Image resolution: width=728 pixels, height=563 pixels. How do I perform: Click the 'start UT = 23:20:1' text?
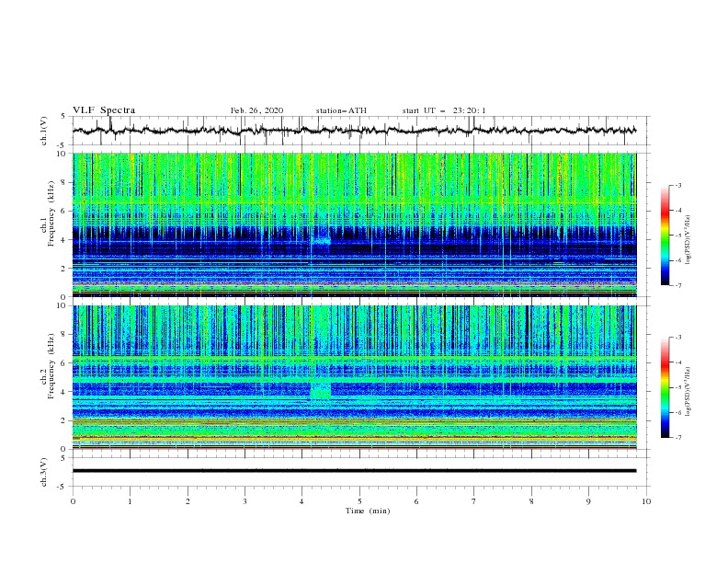click(444, 110)
